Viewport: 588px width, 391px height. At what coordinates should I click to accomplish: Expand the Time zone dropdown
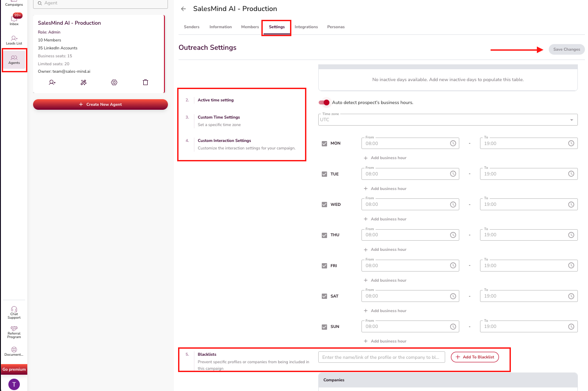[572, 120]
